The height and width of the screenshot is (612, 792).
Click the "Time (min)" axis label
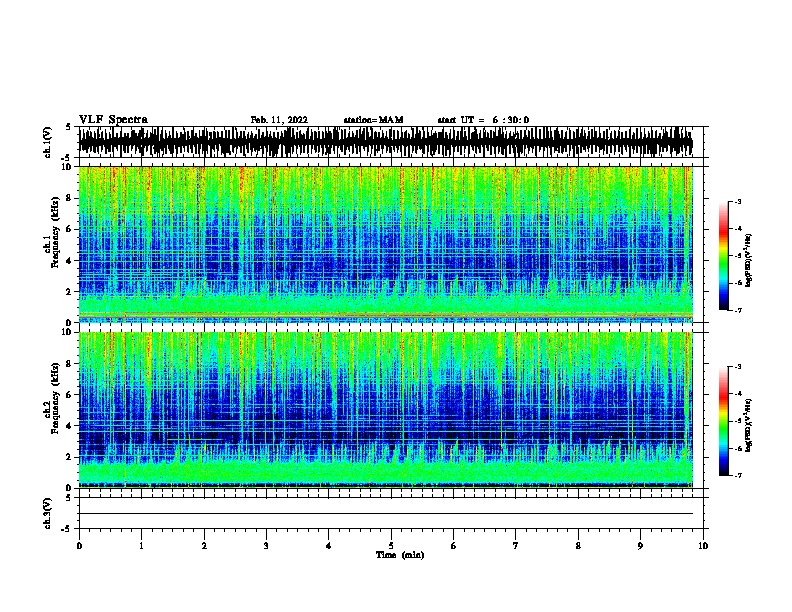(x=400, y=555)
